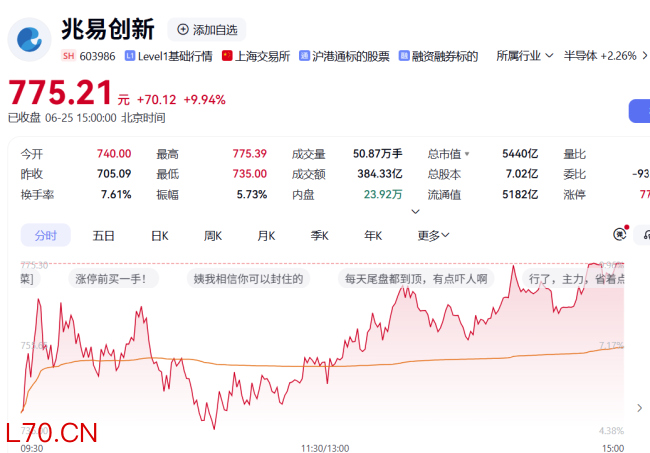
Task: Click the arrow after 半导体 +2.26%
Action: point(645,56)
